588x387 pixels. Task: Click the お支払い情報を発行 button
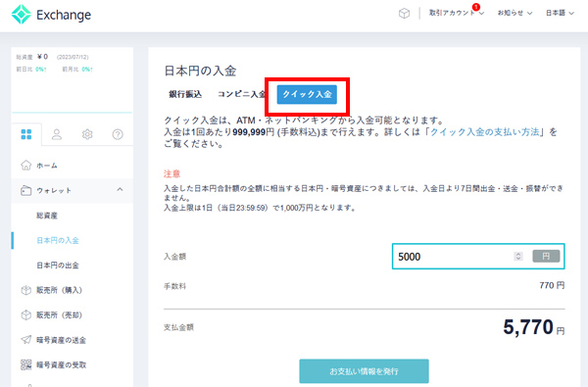[x=364, y=371]
